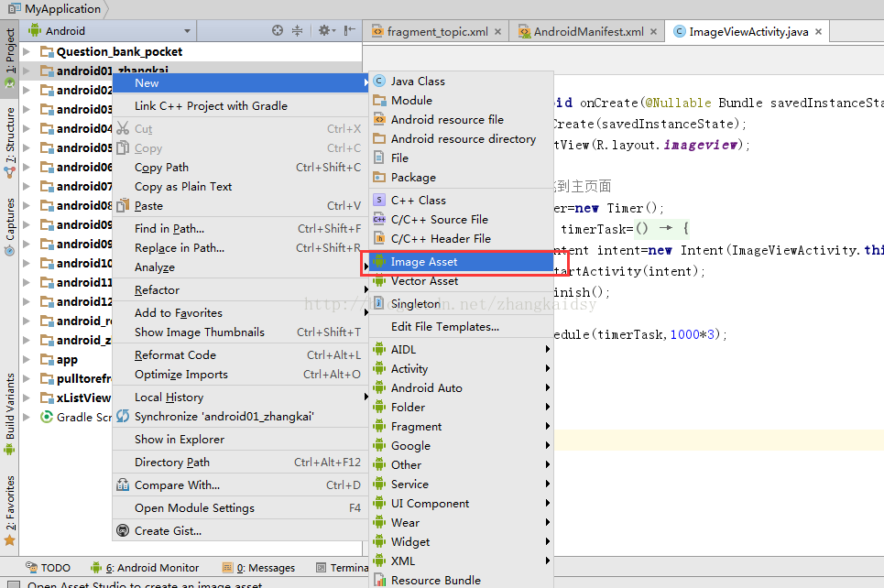Open Local History submenu

click(241, 397)
